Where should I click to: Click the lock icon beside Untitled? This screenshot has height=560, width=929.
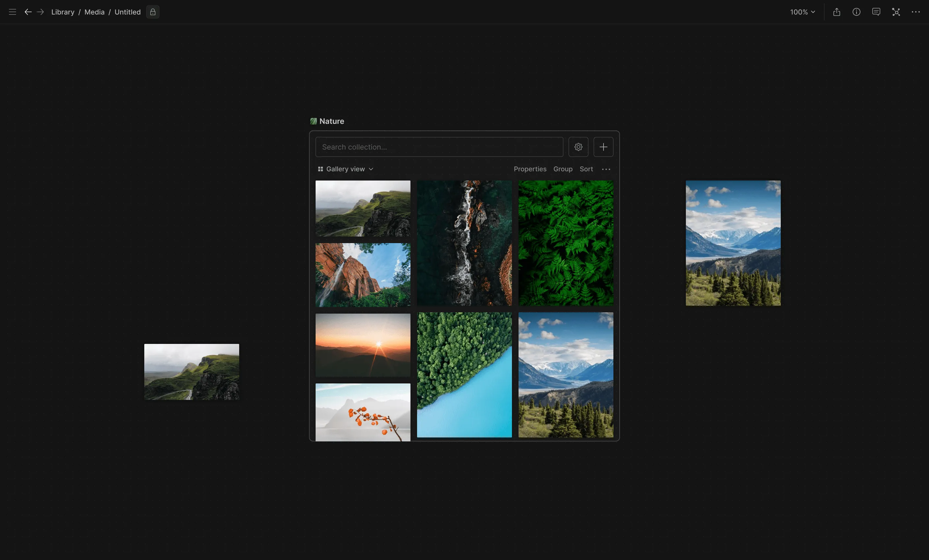tap(153, 12)
